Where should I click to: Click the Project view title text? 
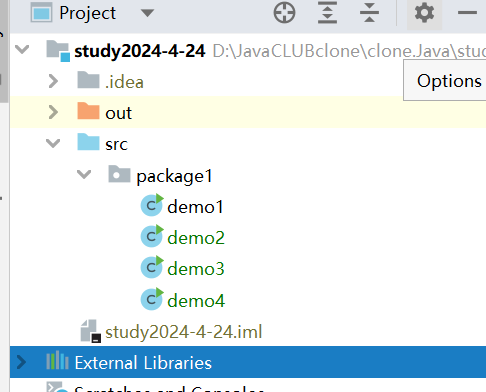[x=88, y=14]
